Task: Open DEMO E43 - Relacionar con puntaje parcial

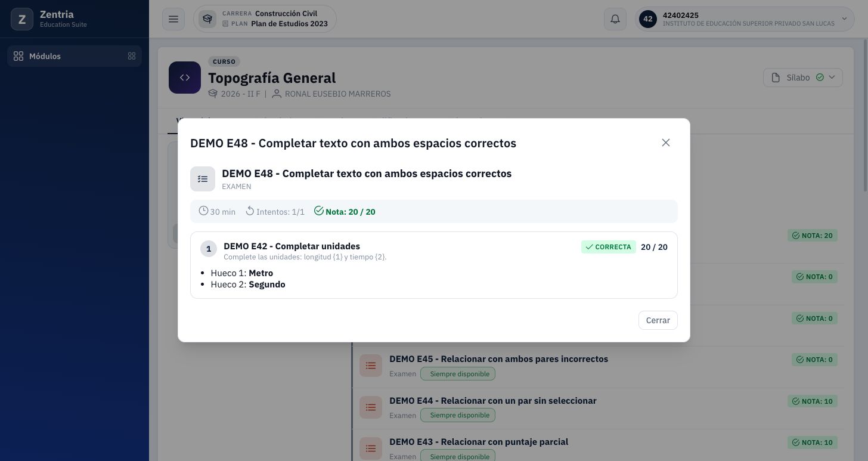Action: [479, 442]
